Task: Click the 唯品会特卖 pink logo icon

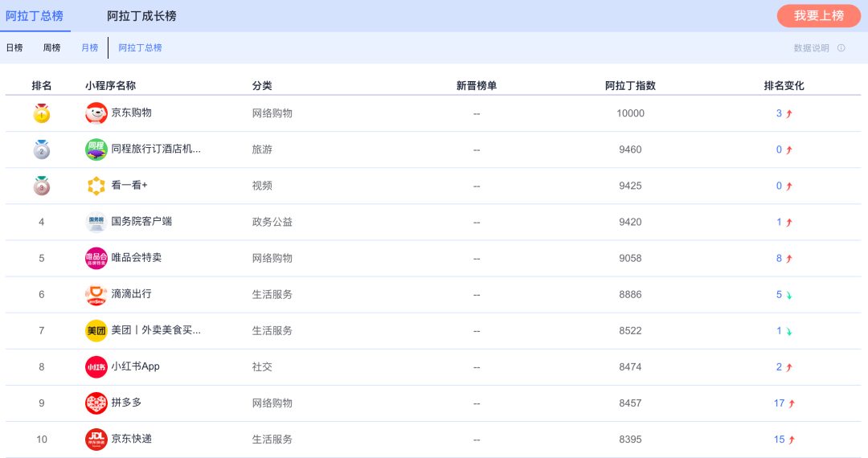Action: tap(96, 258)
